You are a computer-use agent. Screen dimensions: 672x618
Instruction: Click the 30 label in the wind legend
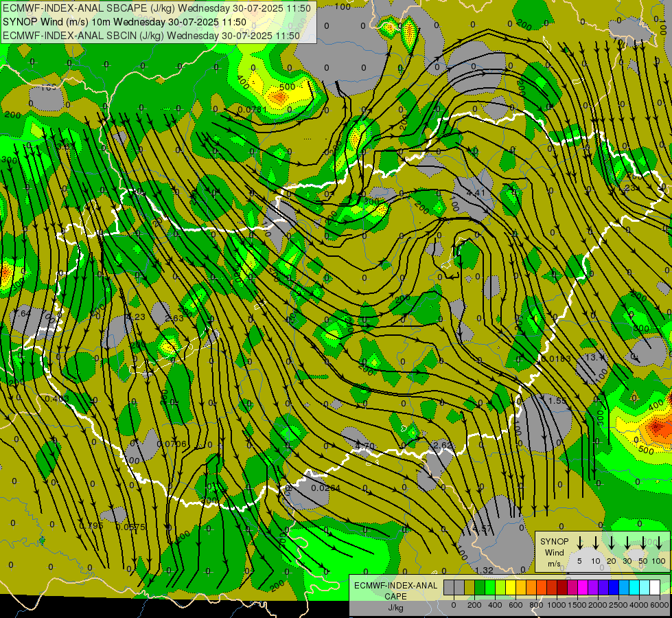627,561
